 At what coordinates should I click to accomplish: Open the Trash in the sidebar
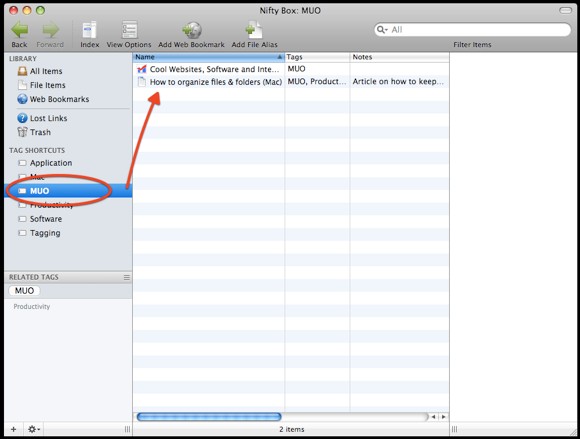click(x=40, y=132)
